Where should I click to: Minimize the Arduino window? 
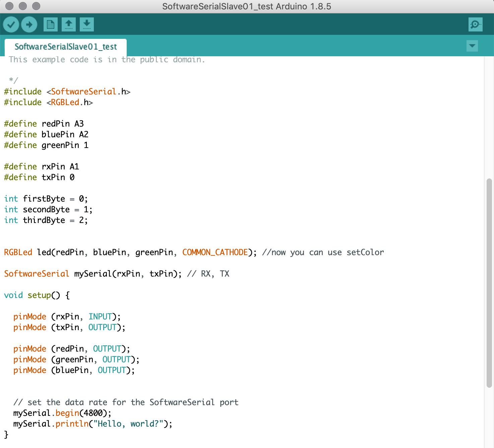[x=23, y=6]
